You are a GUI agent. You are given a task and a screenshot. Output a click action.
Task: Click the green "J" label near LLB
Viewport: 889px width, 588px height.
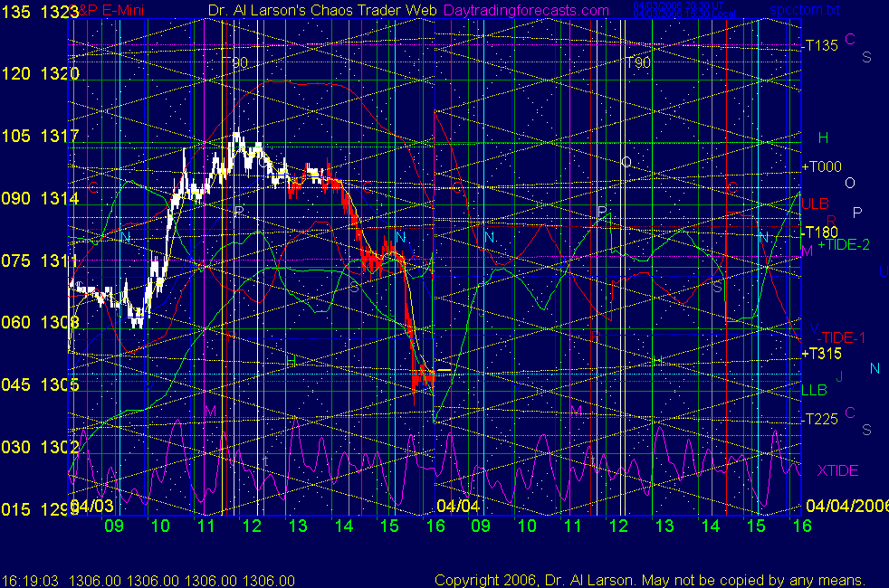[840, 376]
